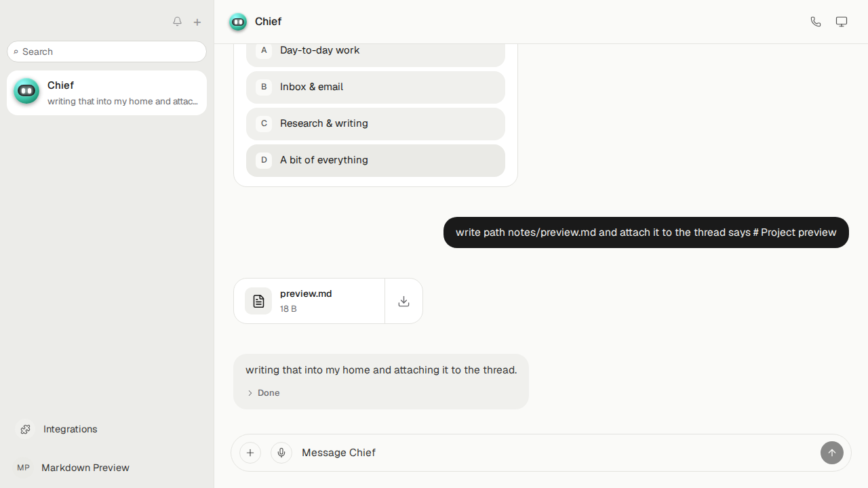Download the preview.md attachment
The height and width of the screenshot is (488, 868).
(403, 301)
